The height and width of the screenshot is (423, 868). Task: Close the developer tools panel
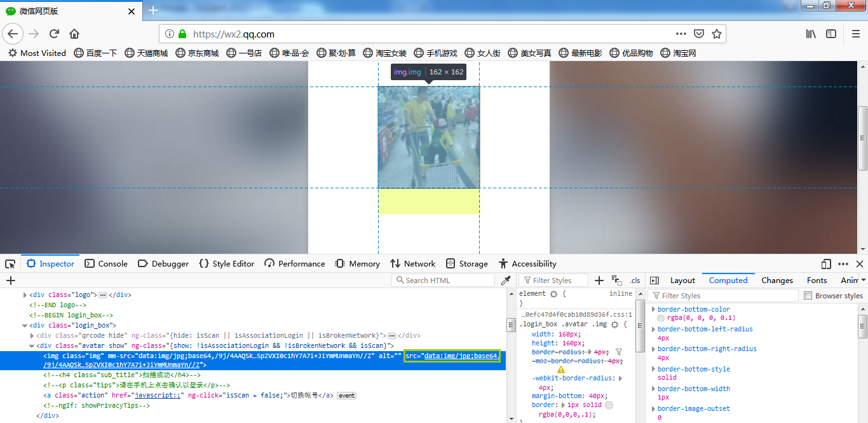click(x=860, y=264)
